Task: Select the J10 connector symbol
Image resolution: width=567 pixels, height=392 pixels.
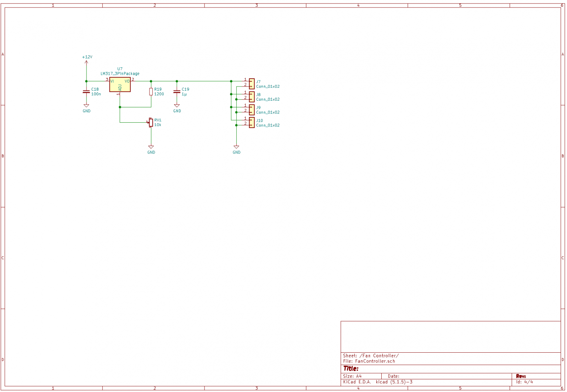Action: pos(252,123)
